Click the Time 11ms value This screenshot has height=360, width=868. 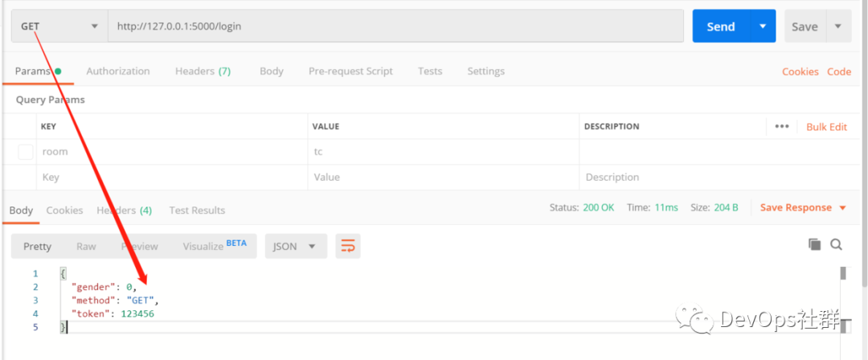pyautogui.click(x=666, y=207)
